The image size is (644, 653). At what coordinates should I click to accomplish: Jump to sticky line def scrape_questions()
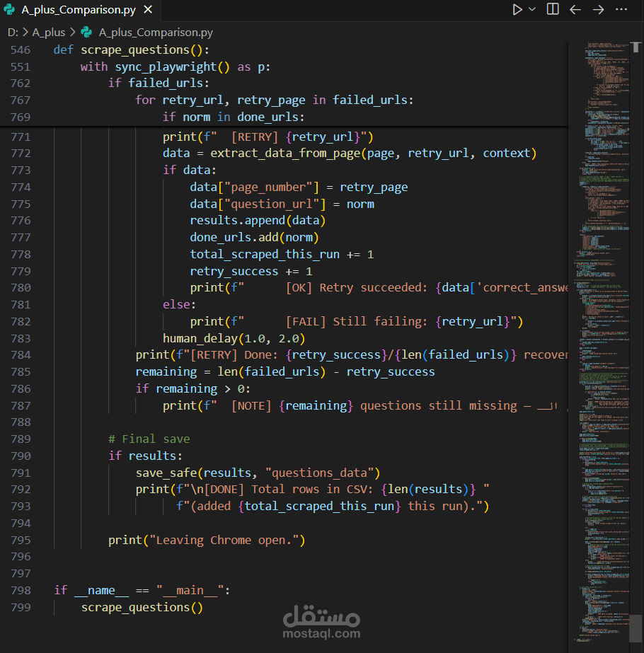tap(131, 50)
